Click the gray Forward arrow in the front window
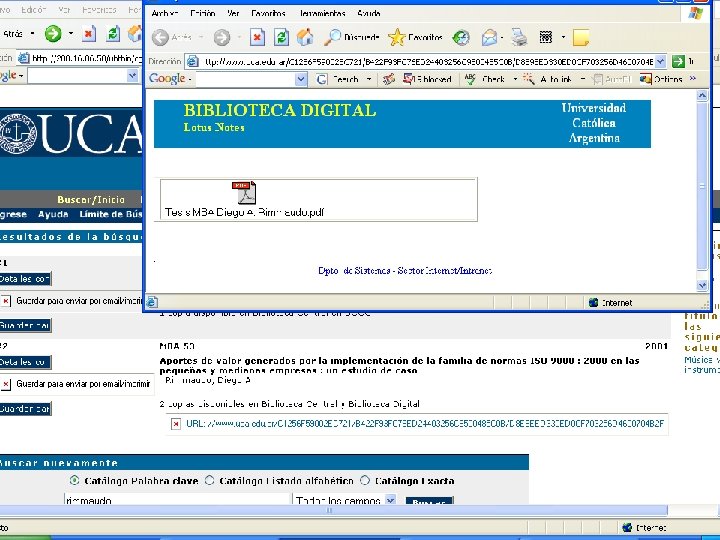720x540 pixels. [x=222, y=37]
